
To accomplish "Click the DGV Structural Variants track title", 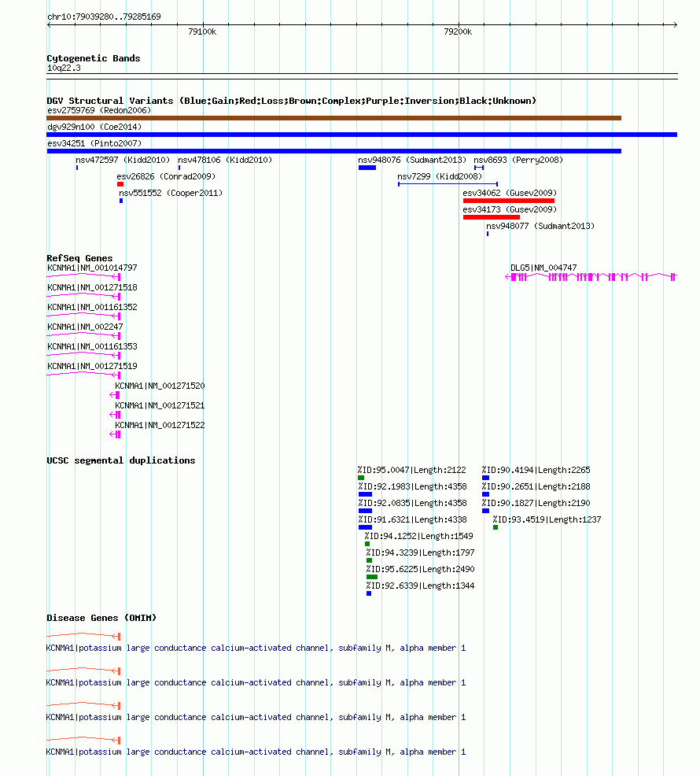I will pyautogui.click(x=291, y=101).
